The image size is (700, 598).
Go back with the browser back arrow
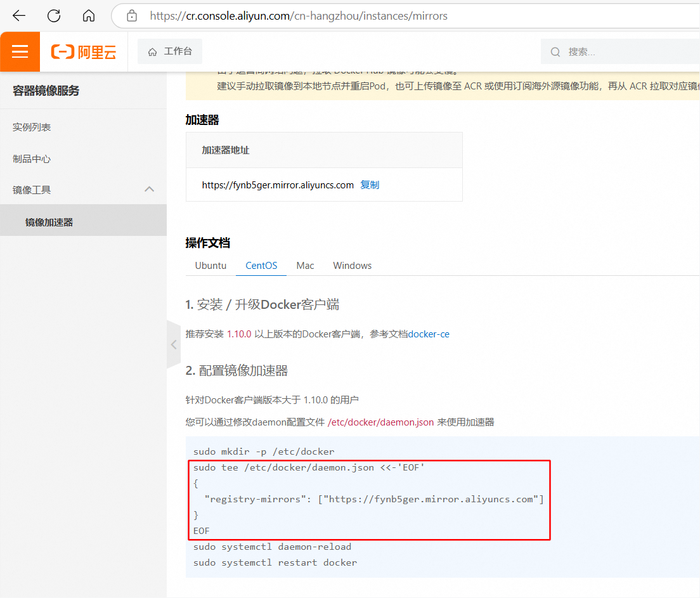click(19, 16)
